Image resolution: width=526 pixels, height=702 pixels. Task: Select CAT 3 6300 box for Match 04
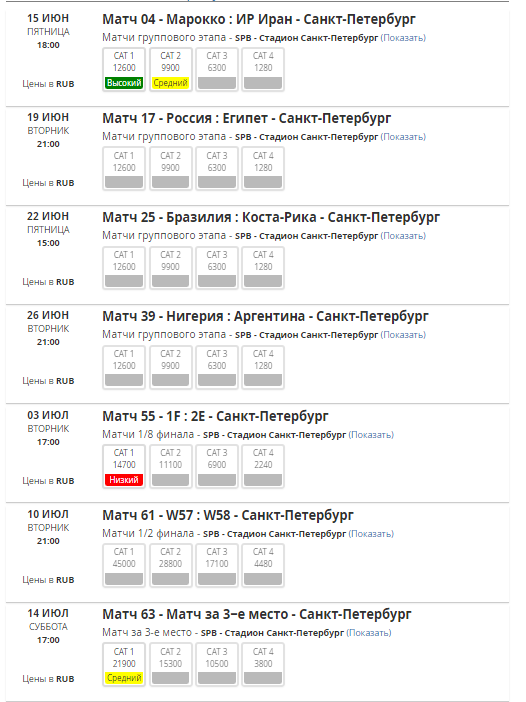pyautogui.click(x=217, y=69)
